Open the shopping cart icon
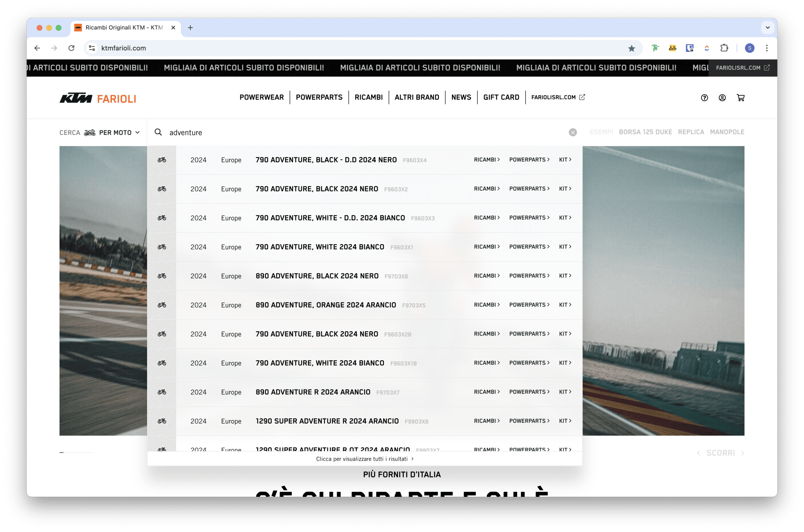The height and width of the screenshot is (532, 804). [741, 98]
